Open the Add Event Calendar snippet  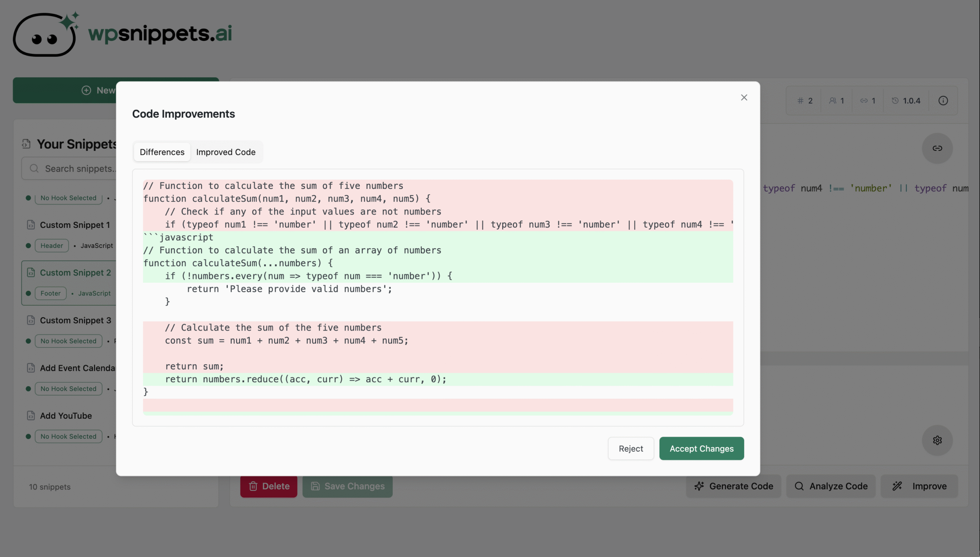point(78,368)
